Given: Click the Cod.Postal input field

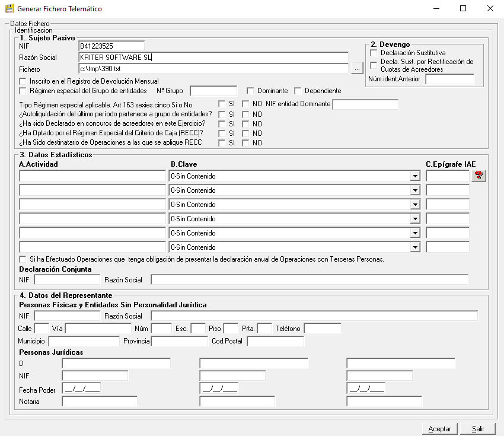Looking at the screenshot, I should pyautogui.click(x=276, y=341).
